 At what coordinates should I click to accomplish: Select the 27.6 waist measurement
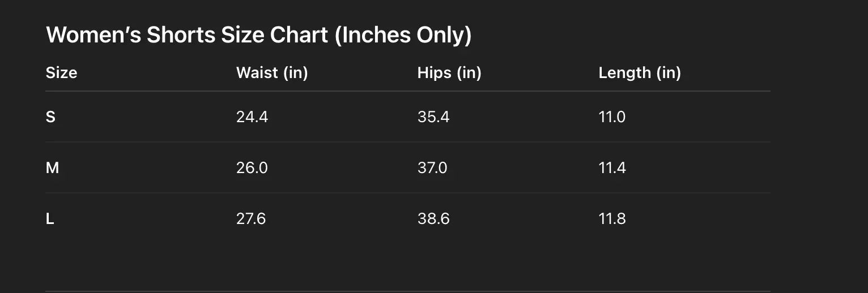point(251,219)
